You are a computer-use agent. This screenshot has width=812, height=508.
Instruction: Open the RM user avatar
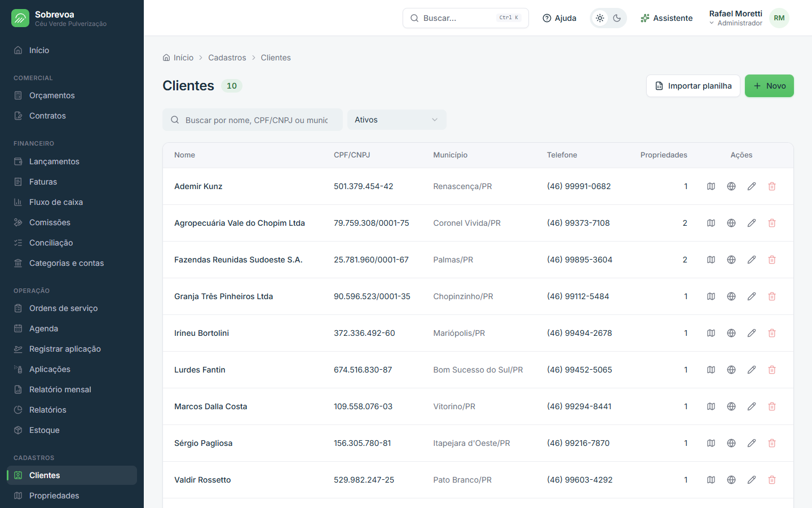coord(779,18)
